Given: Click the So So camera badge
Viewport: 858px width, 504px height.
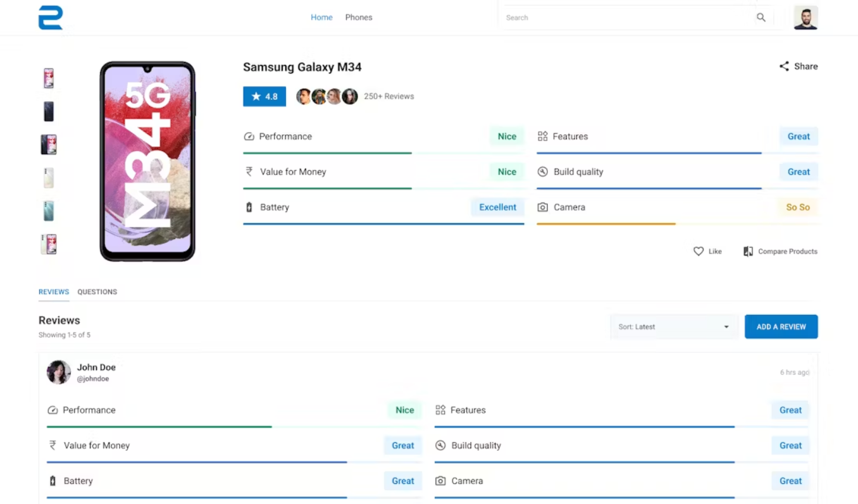Looking at the screenshot, I should (x=798, y=207).
